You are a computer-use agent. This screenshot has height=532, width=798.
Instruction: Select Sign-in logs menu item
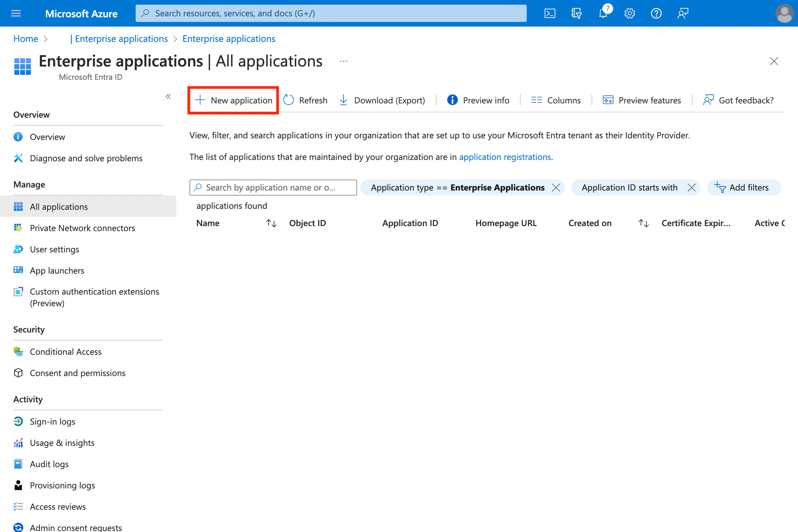[52, 421]
